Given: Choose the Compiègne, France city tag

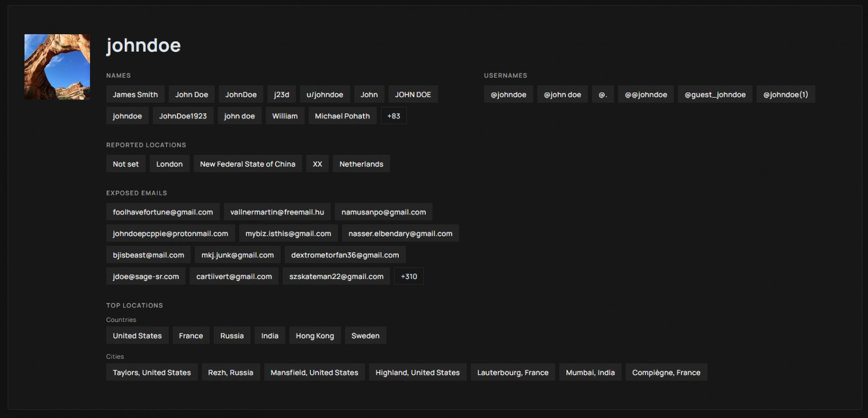Looking at the screenshot, I should 666,372.
